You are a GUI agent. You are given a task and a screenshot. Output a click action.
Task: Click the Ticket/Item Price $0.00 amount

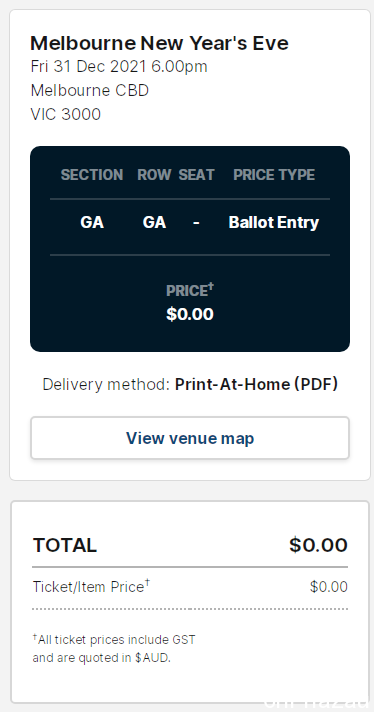coord(329,587)
